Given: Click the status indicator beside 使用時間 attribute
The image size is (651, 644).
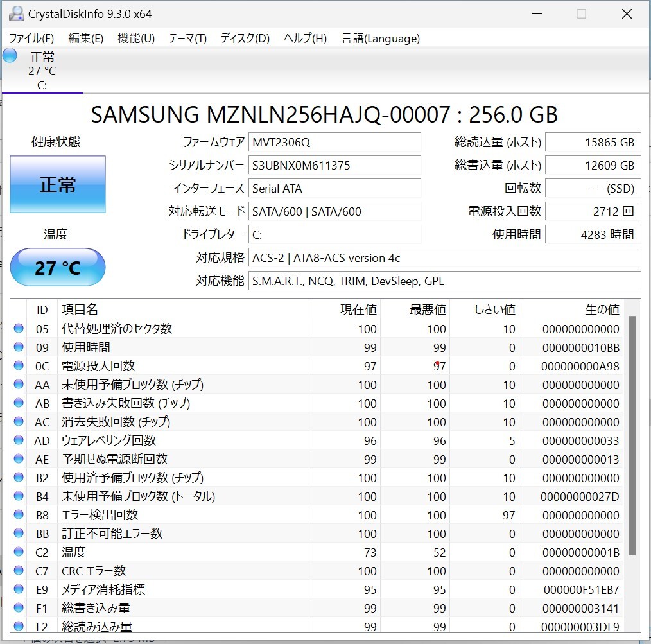Looking at the screenshot, I should click(x=19, y=347).
